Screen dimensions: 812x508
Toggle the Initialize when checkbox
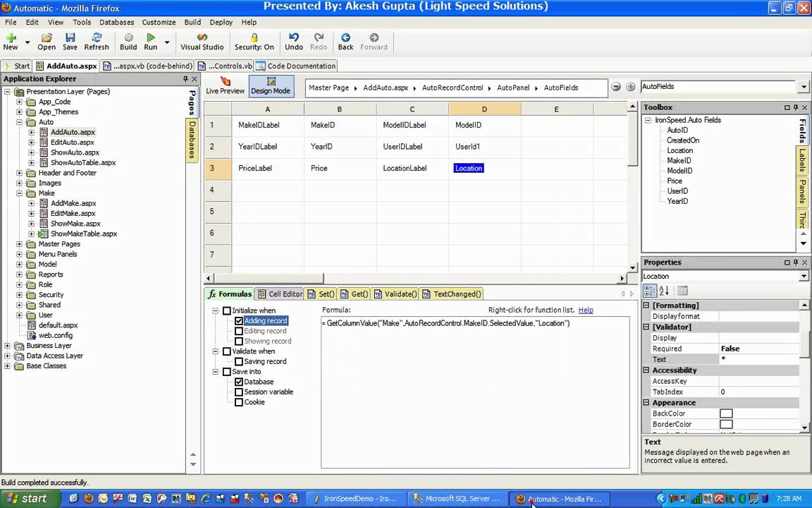(x=227, y=310)
